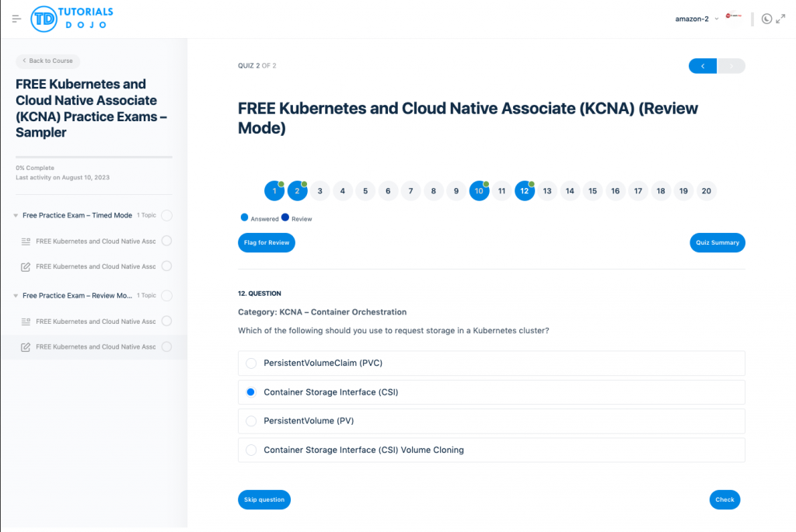Jump to question 13
The height and width of the screenshot is (532, 796).
(x=547, y=191)
